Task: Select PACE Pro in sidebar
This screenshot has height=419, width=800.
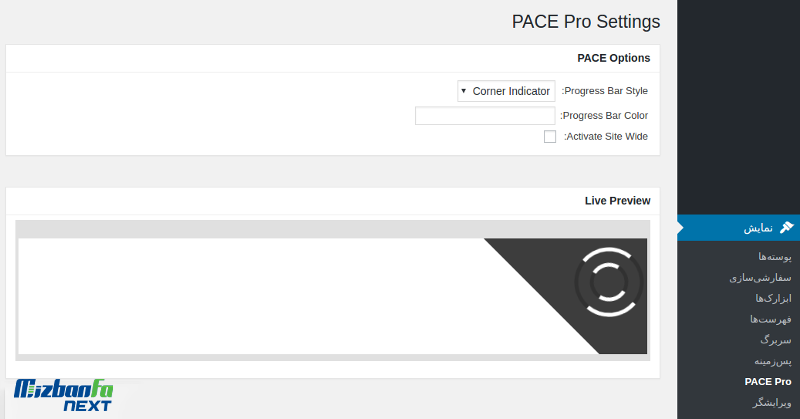Action: [x=768, y=382]
